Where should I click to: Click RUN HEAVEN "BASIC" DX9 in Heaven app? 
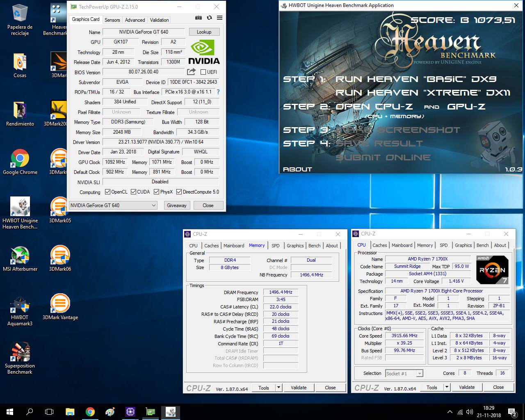coord(416,79)
